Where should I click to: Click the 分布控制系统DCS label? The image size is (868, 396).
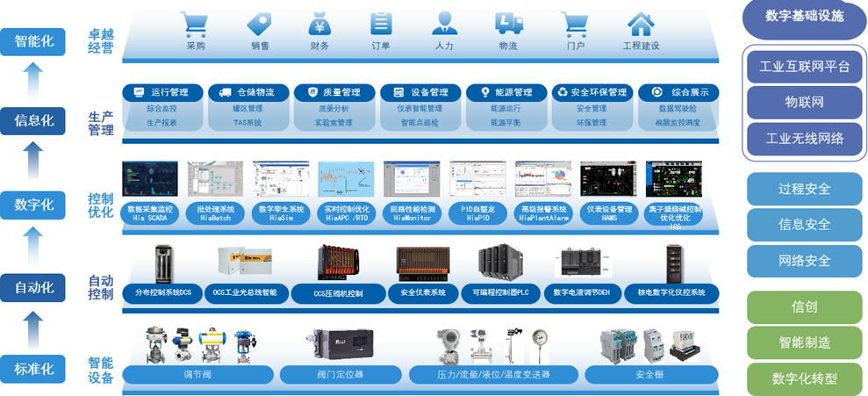coord(162,292)
